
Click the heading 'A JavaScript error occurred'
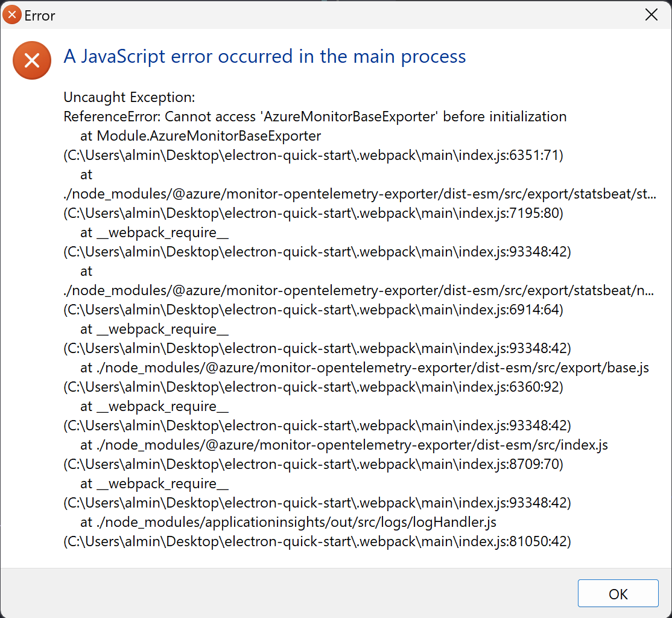[264, 56]
